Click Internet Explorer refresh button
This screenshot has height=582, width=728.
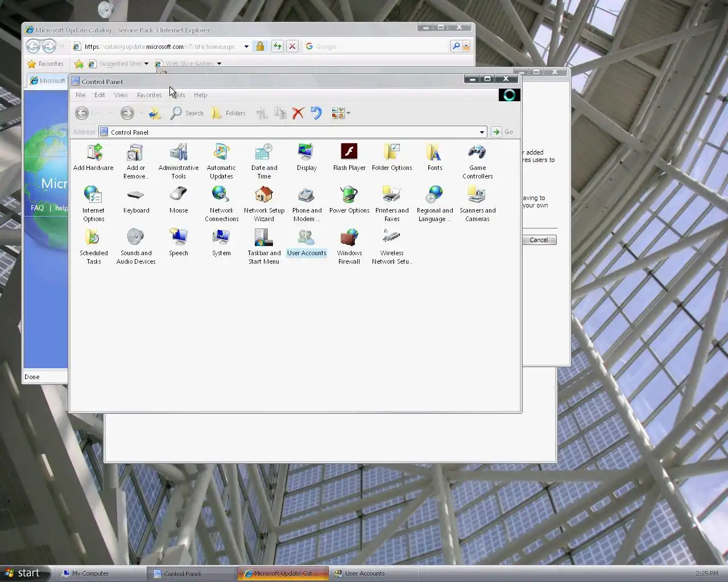point(277,46)
